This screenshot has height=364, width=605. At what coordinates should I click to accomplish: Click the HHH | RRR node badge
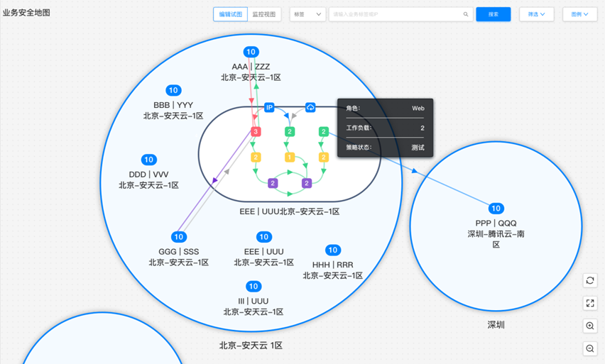(332, 250)
